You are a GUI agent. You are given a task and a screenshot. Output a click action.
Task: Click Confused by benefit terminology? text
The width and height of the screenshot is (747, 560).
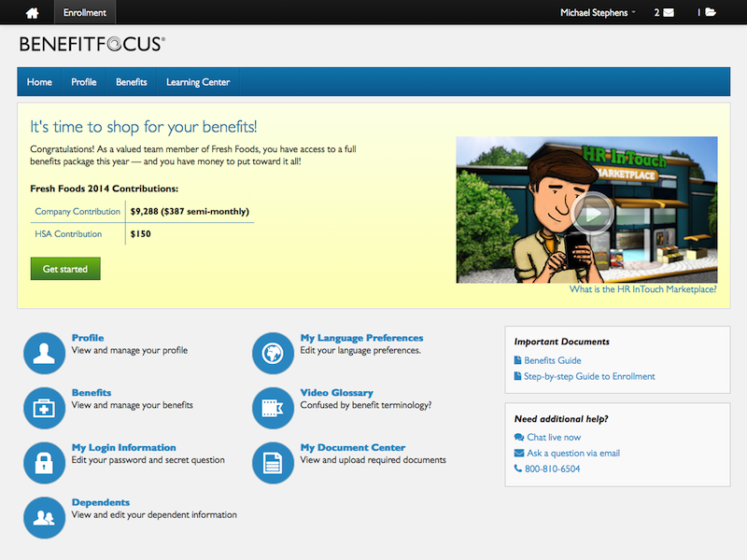tap(366, 405)
